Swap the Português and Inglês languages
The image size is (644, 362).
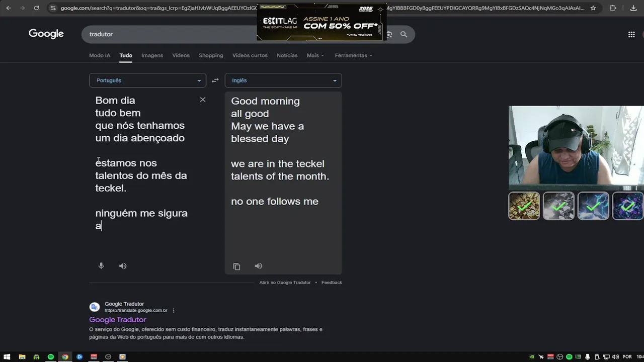click(x=215, y=80)
